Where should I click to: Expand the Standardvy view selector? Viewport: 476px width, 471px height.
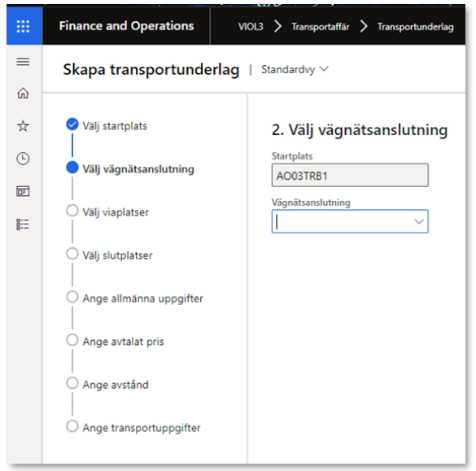point(295,69)
